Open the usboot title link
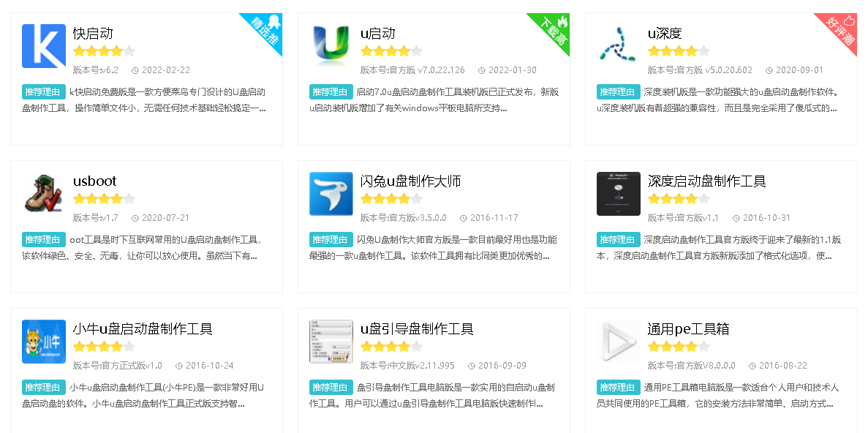 [94, 181]
